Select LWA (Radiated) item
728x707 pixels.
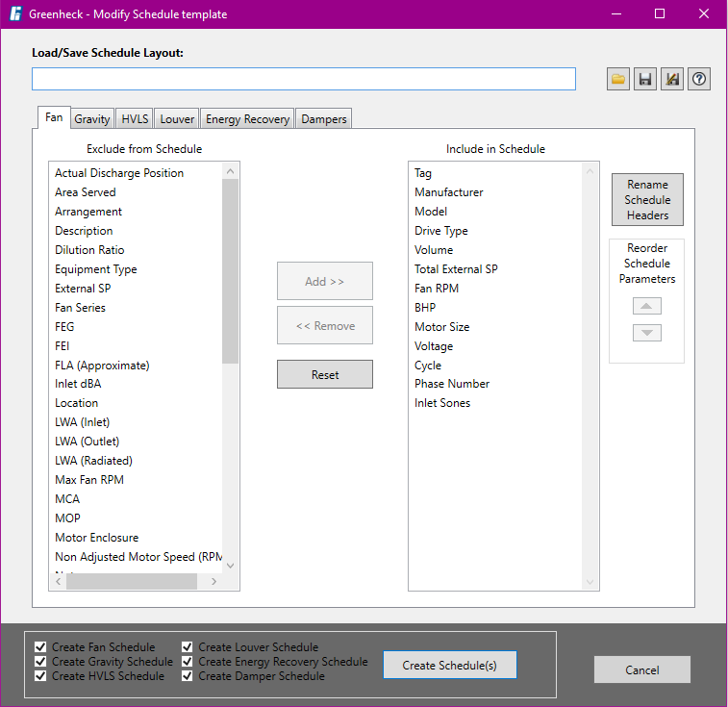click(93, 461)
